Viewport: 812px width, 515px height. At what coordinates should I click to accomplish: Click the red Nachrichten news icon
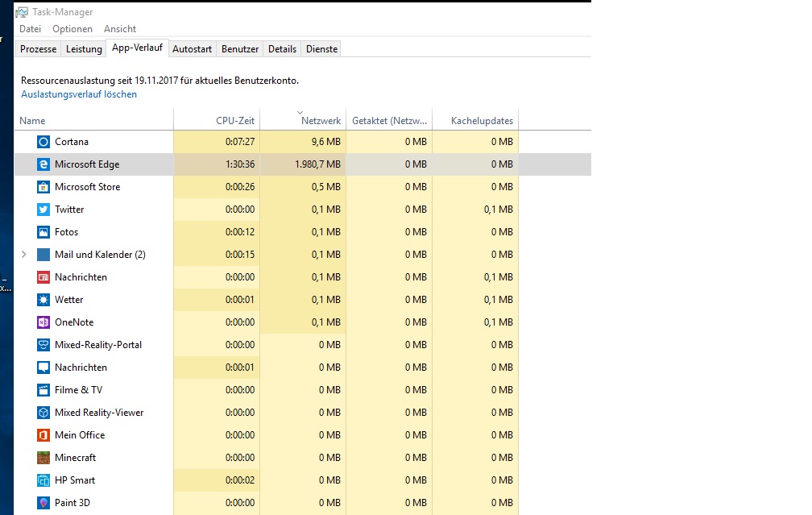tap(43, 277)
